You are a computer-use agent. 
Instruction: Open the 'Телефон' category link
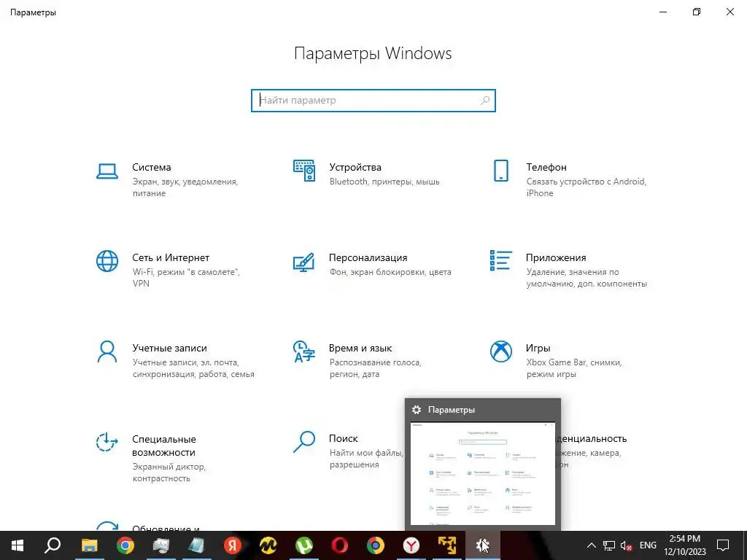coord(546,167)
